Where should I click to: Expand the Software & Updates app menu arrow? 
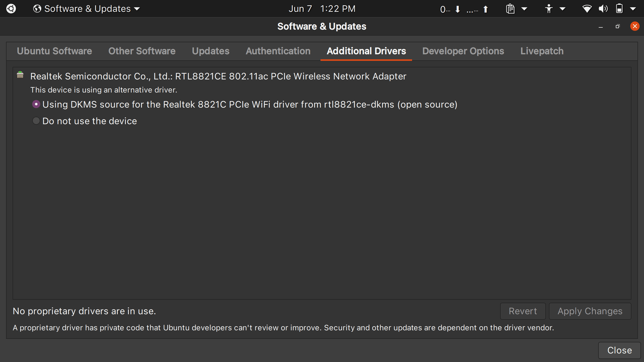(137, 9)
